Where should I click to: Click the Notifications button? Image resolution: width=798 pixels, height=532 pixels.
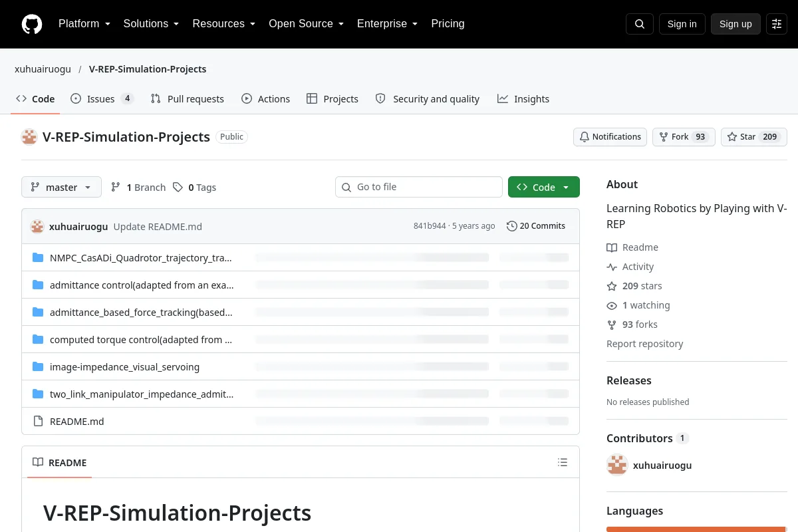click(610, 137)
